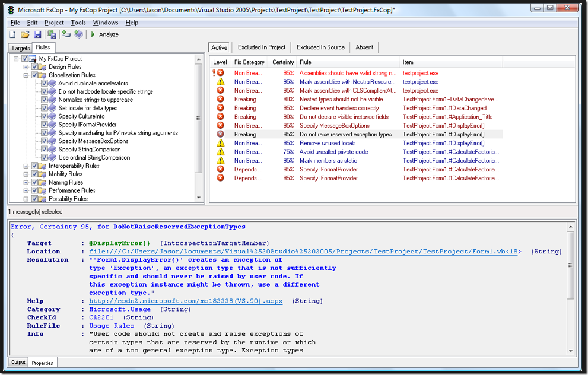Click the Open Project folder icon
This screenshot has width=588, height=375.
(25, 34)
